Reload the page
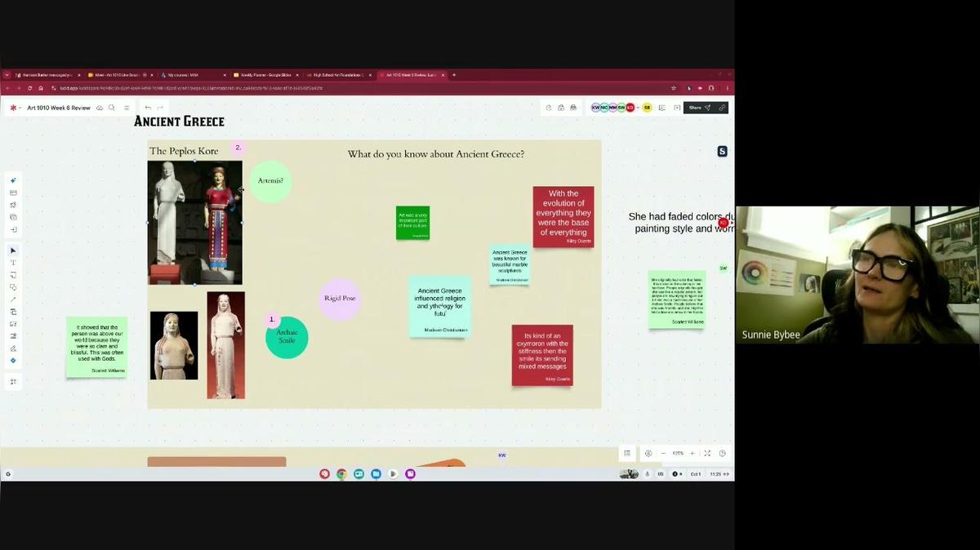 (30, 87)
